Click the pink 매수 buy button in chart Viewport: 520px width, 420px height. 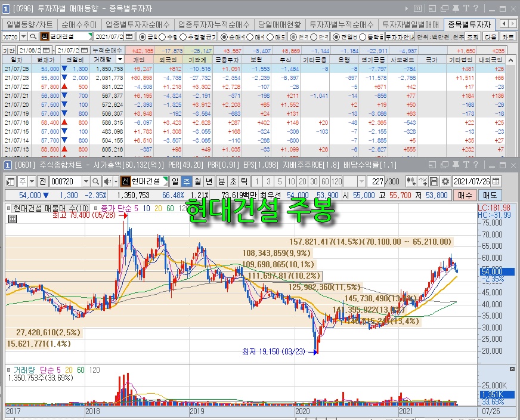pos(465,195)
